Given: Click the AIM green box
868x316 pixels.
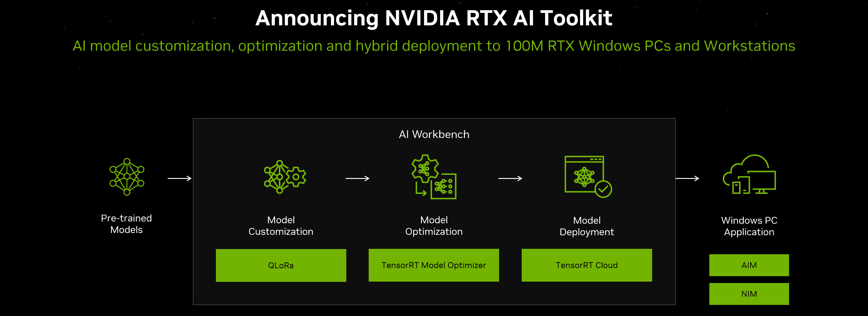Looking at the screenshot, I should [749, 265].
